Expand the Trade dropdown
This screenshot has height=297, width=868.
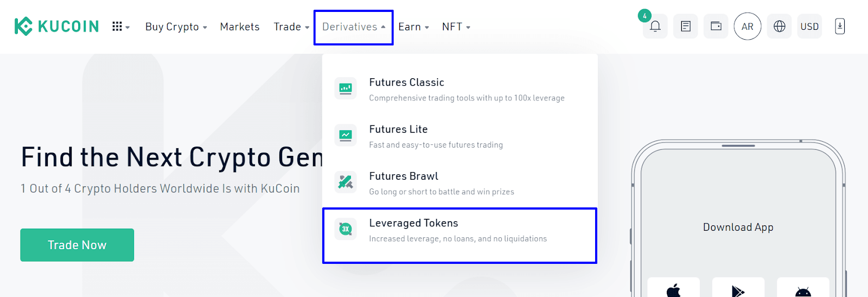click(x=291, y=27)
